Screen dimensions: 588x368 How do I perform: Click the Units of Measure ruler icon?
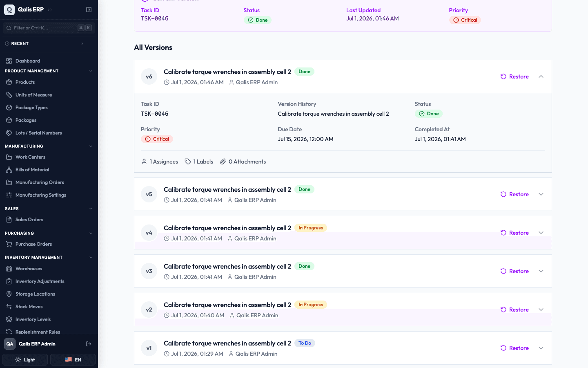point(9,95)
